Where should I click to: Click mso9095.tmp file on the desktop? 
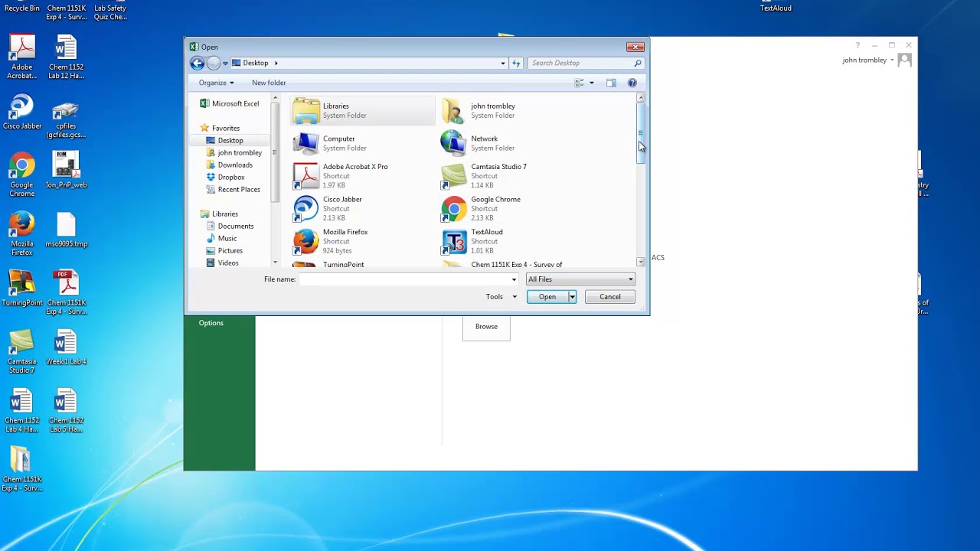(66, 230)
